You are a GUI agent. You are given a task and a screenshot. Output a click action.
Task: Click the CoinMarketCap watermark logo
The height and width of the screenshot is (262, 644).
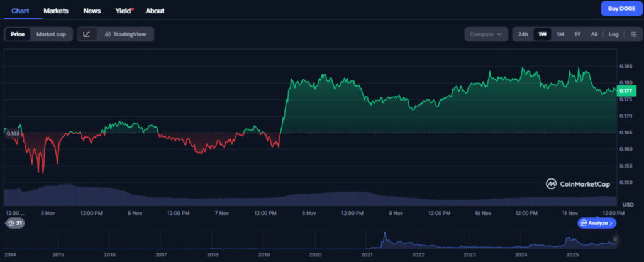pyautogui.click(x=579, y=183)
